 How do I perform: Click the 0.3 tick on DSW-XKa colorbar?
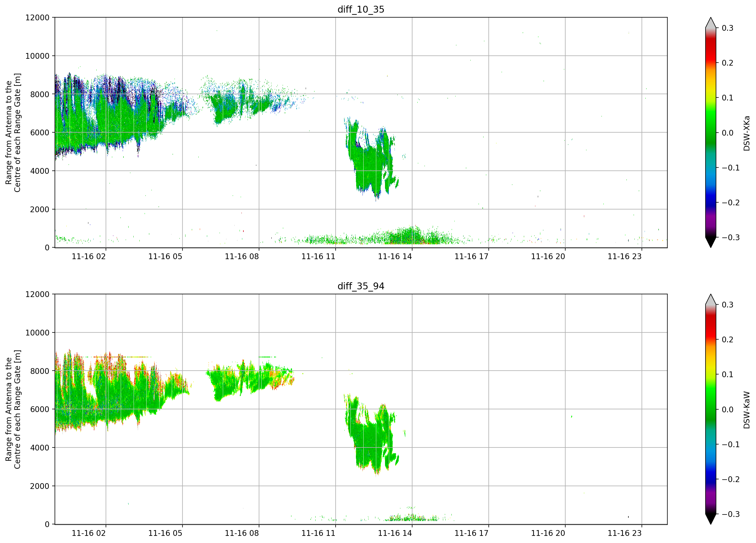pyautogui.click(x=727, y=28)
